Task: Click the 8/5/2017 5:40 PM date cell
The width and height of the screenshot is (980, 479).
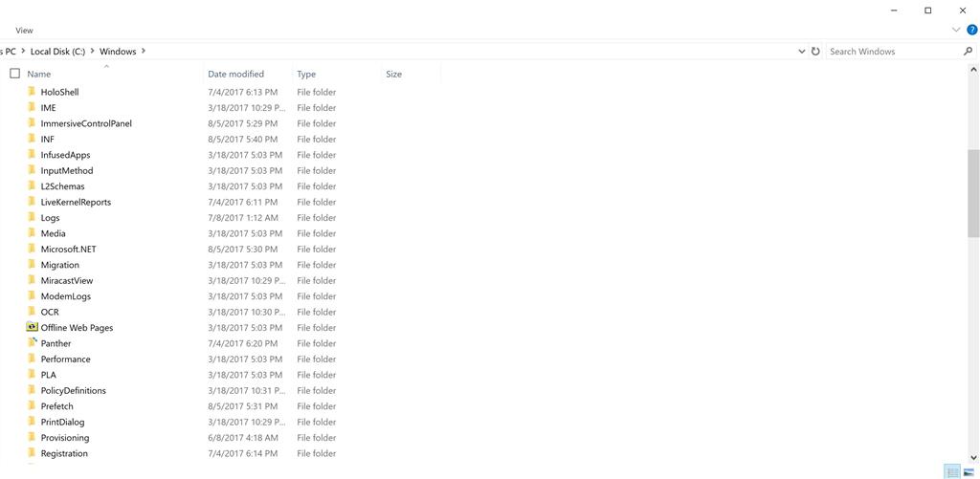Action: 242,139
